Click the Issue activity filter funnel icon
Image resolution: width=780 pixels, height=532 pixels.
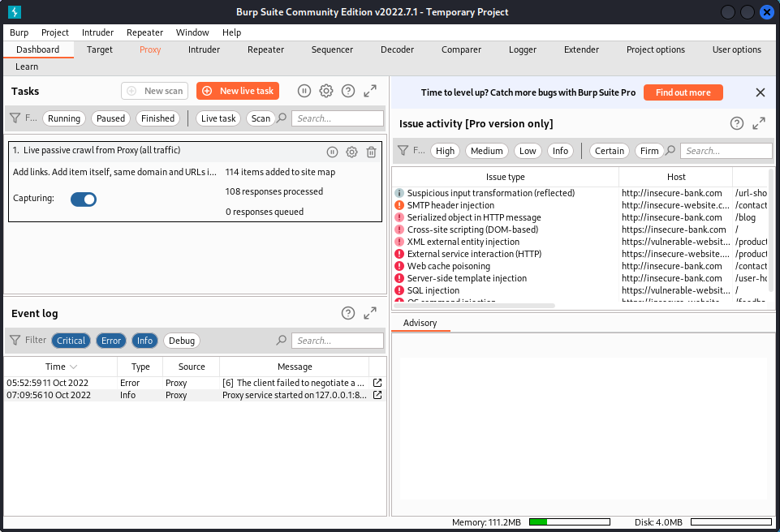(x=403, y=151)
